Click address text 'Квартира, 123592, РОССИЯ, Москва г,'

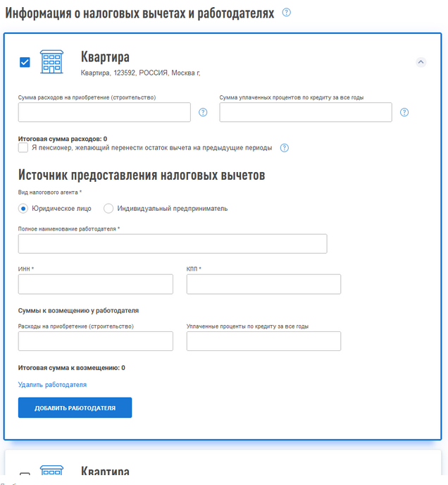pyautogui.click(x=140, y=73)
